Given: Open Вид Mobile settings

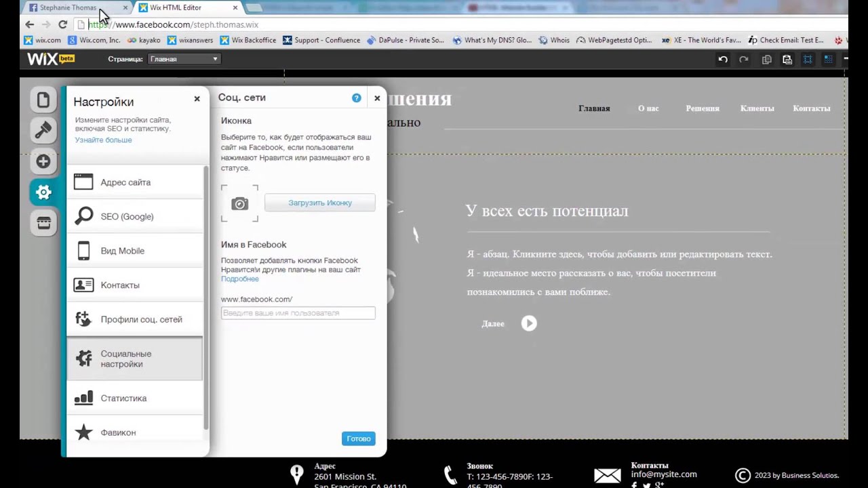Looking at the screenshot, I should click(x=135, y=251).
